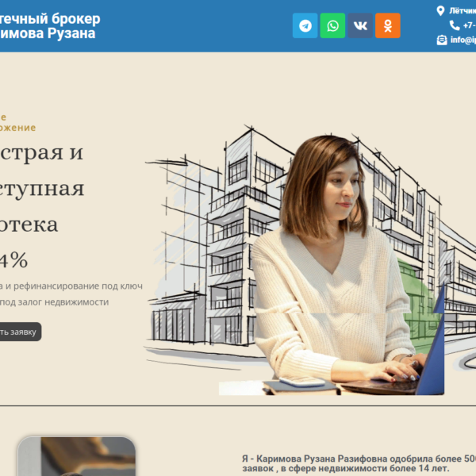
Task: Open the Odnoklassniki social page
Action: point(388,25)
